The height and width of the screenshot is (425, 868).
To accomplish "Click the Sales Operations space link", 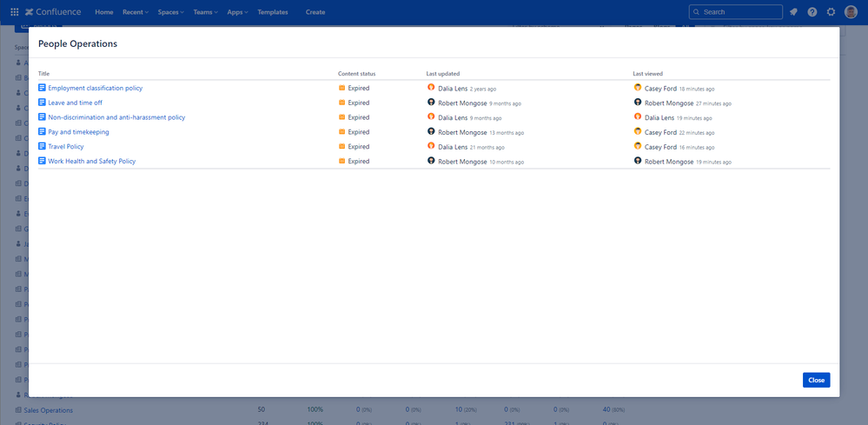I will pyautogui.click(x=48, y=410).
